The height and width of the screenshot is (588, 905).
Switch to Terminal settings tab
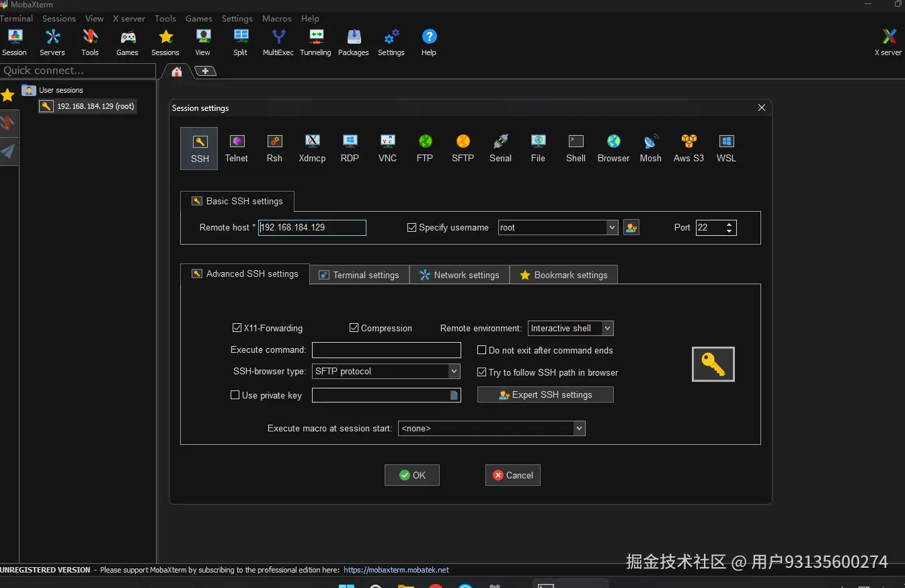tap(359, 275)
